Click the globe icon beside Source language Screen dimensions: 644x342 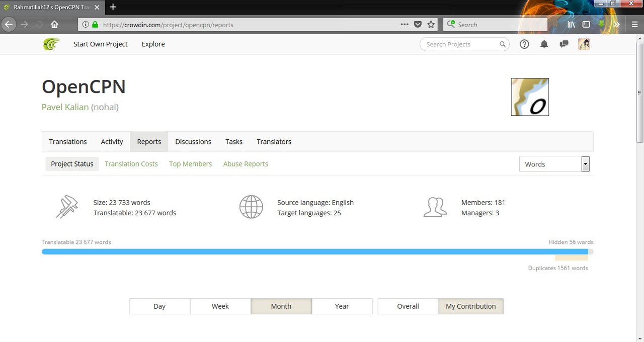coord(251,207)
